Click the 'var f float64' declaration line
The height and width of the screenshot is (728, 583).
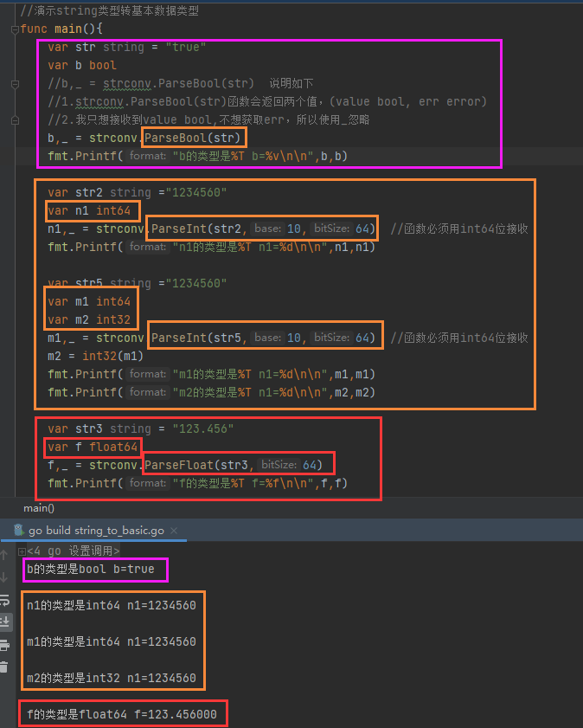point(93,447)
